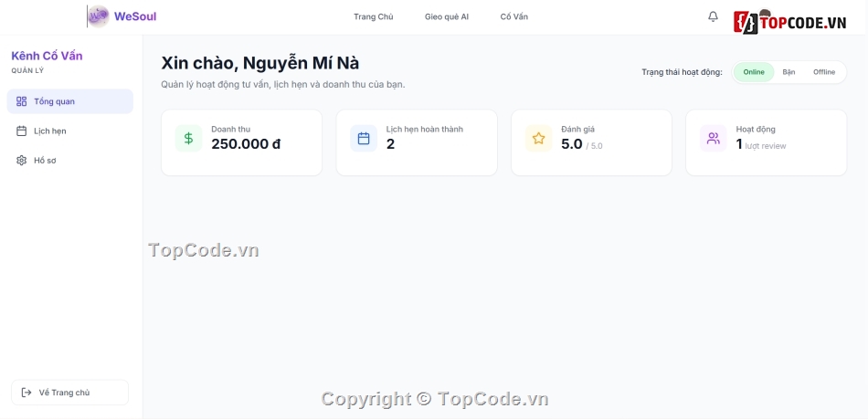Click the QUẢN LÝ sidebar subtitle
Image resolution: width=868 pixels, height=419 pixels.
pyautogui.click(x=27, y=71)
